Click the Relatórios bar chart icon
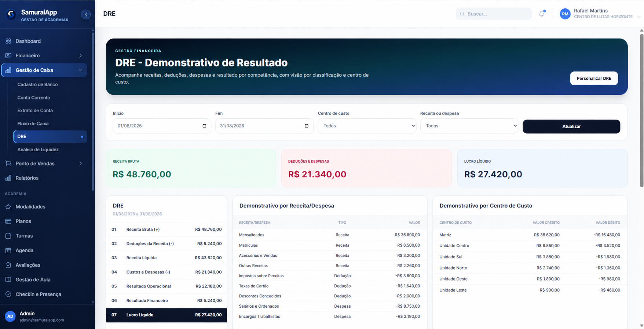The width and height of the screenshot is (644, 329). point(8,178)
